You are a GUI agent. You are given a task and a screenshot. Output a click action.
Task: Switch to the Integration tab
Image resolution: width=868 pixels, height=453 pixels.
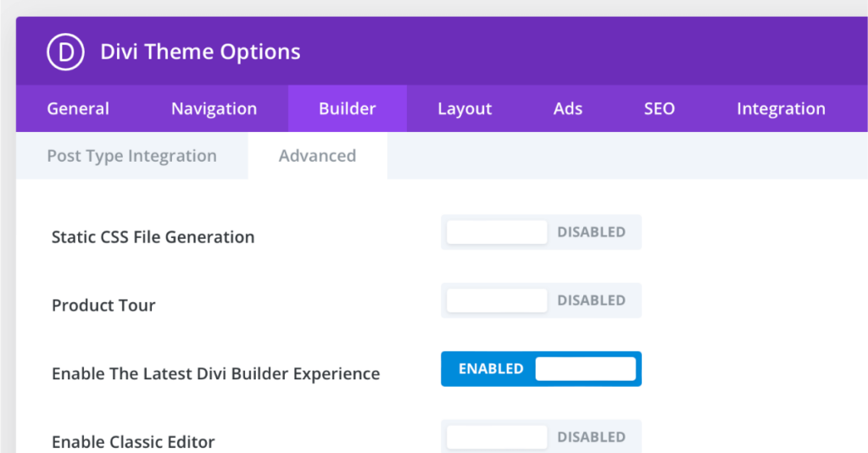tap(781, 108)
